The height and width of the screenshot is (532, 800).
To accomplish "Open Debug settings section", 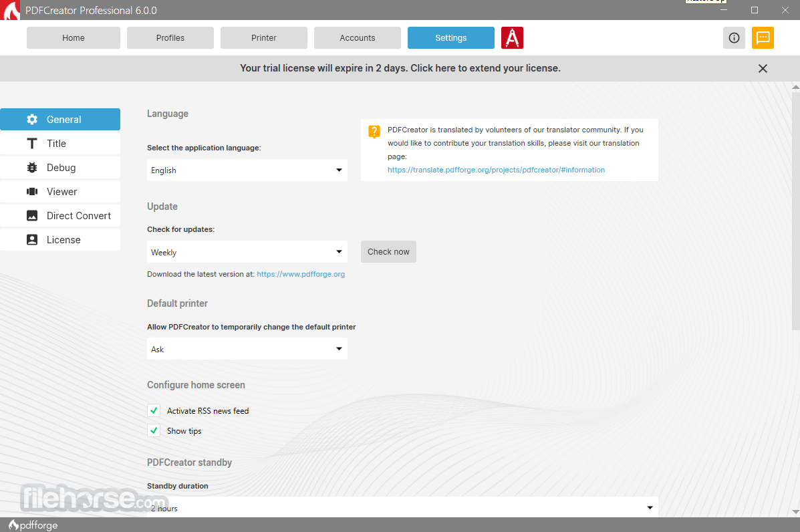I will click(x=60, y=167).
